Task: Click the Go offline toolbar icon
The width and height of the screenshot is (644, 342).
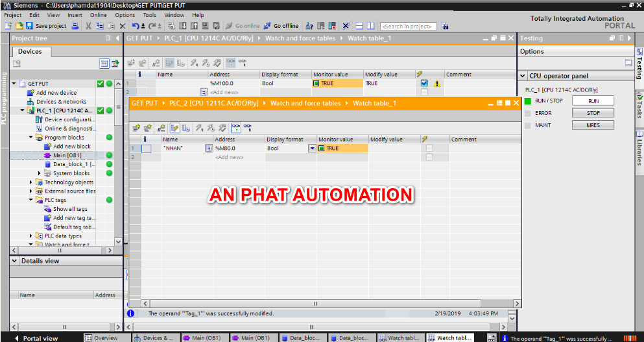Action: 268,26
